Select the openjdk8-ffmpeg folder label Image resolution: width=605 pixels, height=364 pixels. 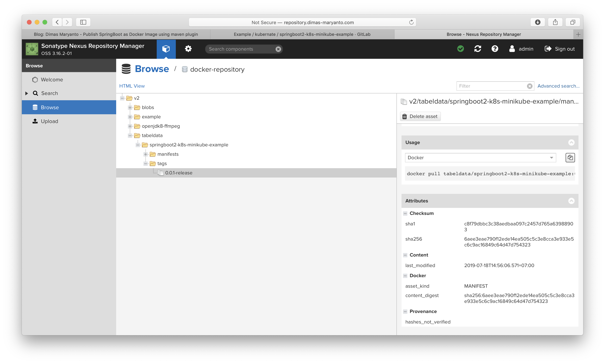[161, 126]
